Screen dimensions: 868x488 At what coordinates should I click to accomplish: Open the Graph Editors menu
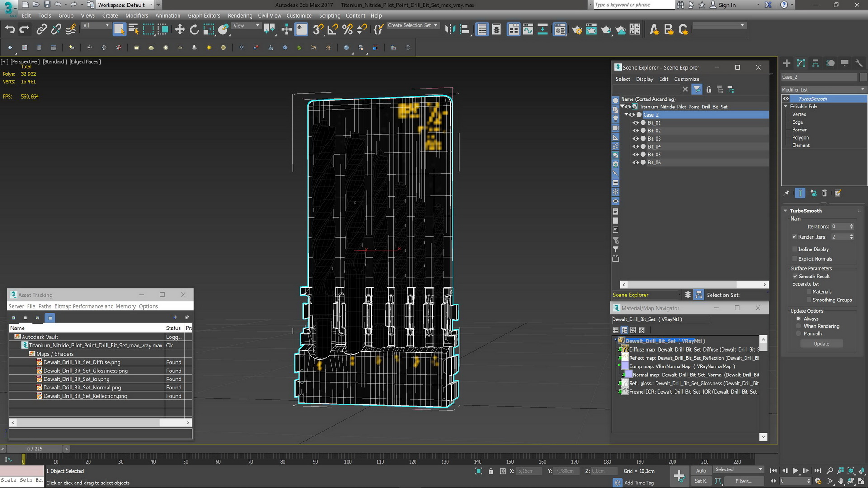[204, 15]
